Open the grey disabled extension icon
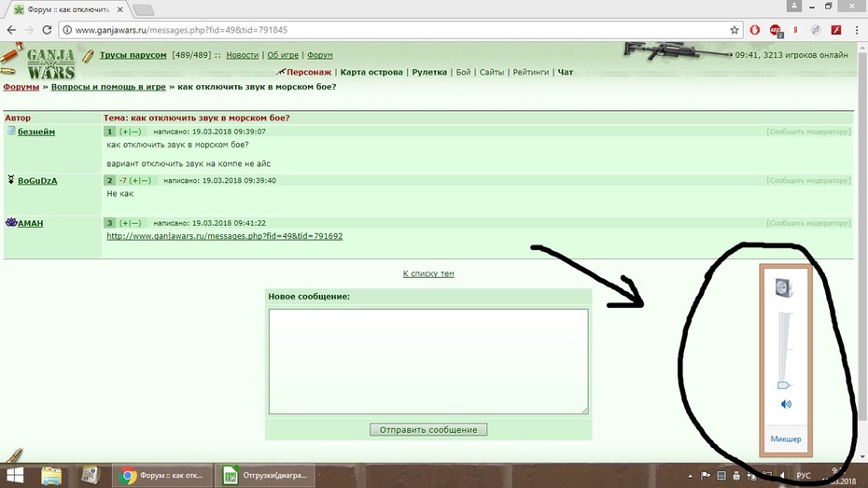The width and height of the screenshot is (868, 488). tap(816, 30)
